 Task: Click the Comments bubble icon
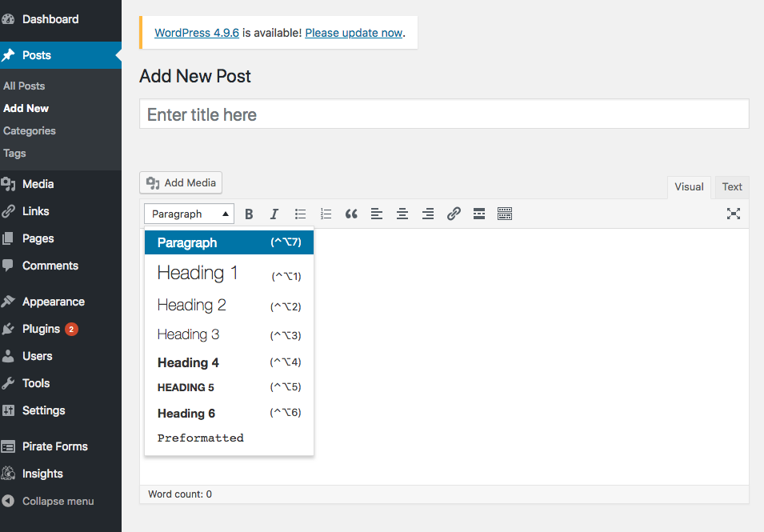coord(8,266)
